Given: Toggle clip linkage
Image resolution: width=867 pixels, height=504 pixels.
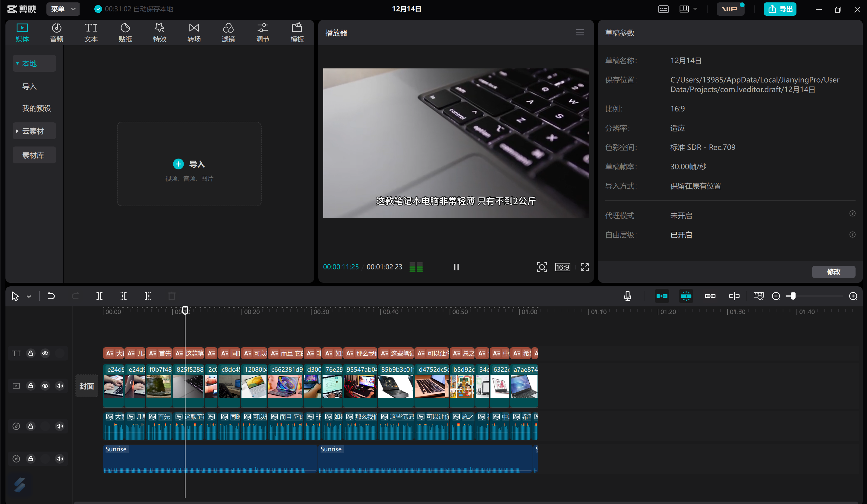Looking at the screenshot, I should click(x=710, y=296).
